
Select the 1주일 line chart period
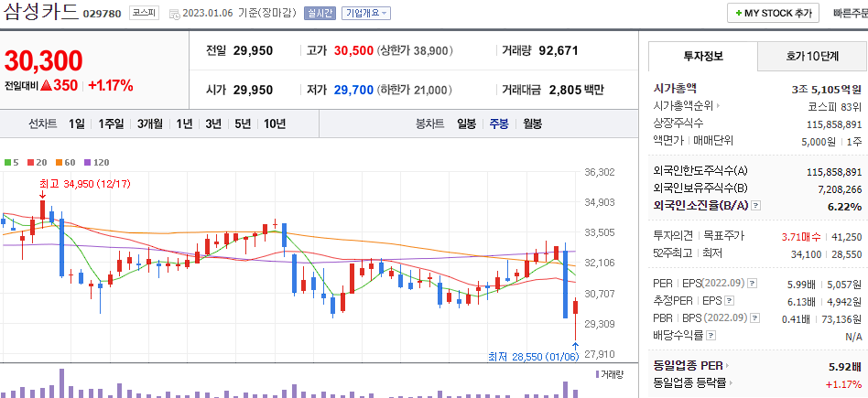pos(112,124)
